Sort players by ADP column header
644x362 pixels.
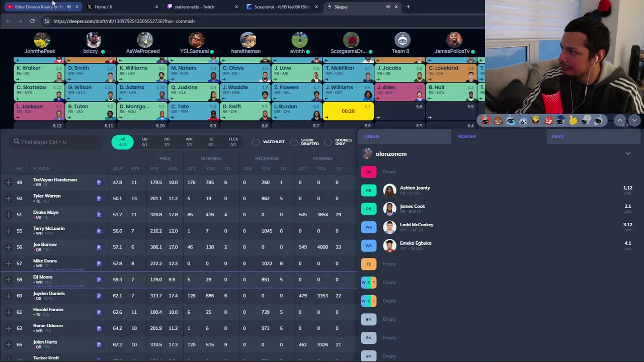click(117, 169)
